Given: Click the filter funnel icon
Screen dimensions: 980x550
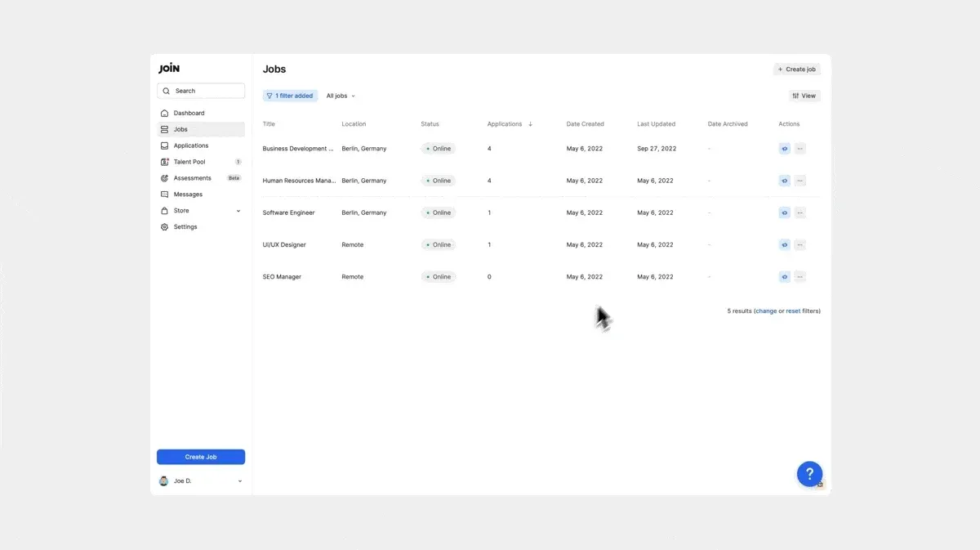Looking at the screenshot, I should [269, 96].
